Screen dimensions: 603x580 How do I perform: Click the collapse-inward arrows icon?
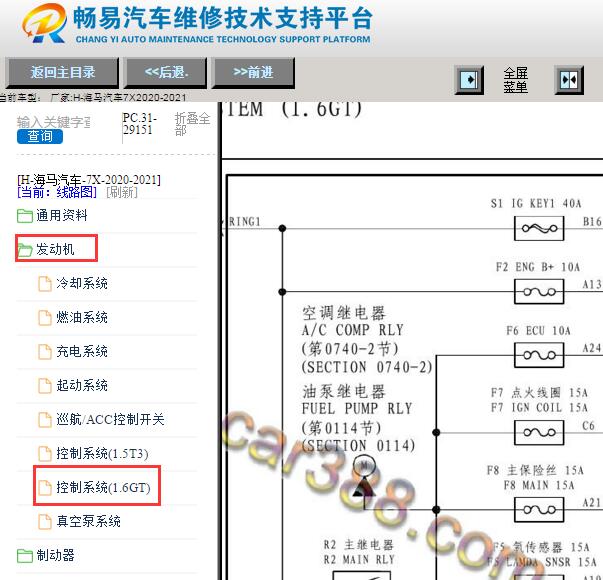point(569,80)
